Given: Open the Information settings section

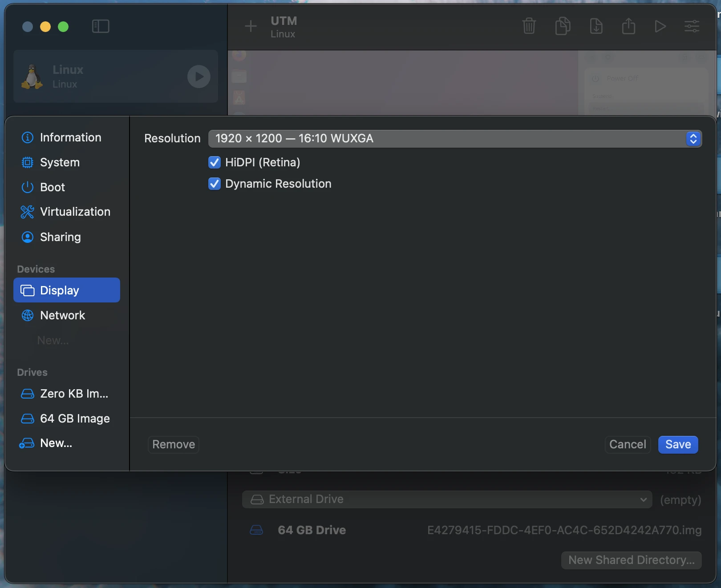Looking at the screenshot, I should point(67,137).
